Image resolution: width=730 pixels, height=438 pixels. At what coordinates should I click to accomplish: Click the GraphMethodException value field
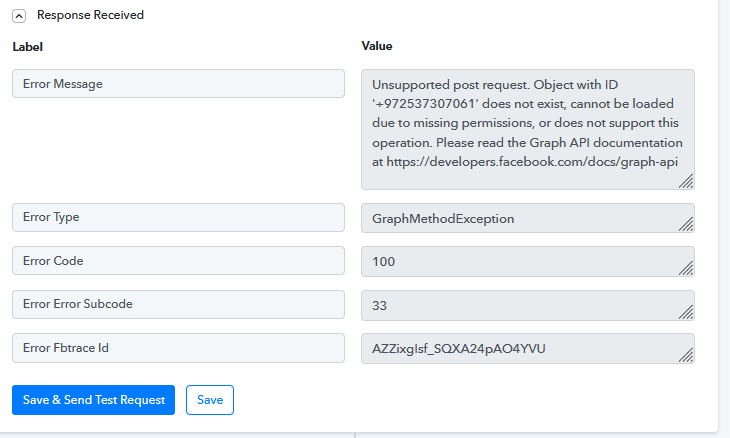pyautogui.click(x=528, y=218)
